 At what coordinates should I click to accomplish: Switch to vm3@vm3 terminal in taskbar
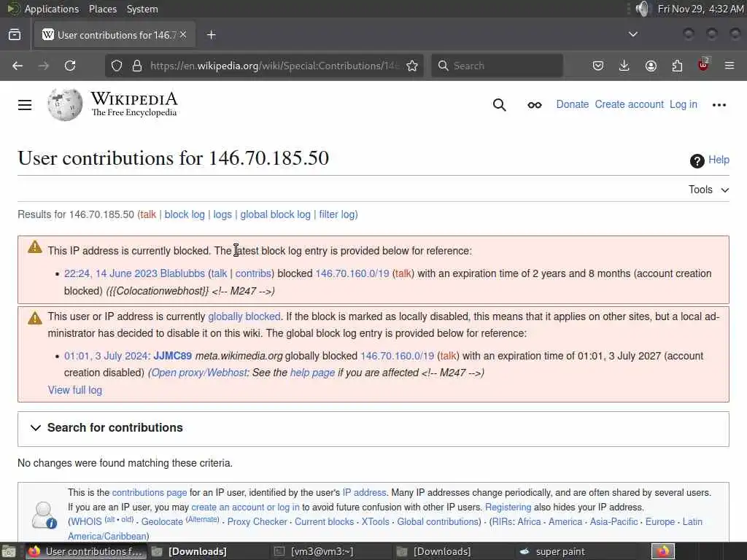(x=314, y=551)
